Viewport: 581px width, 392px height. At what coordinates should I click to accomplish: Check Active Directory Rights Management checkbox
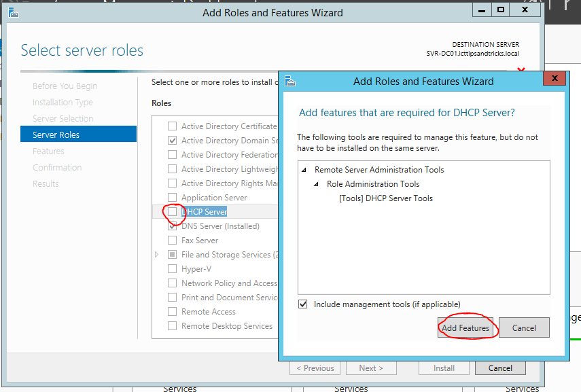pyautogui.click(x=173, y=183)
